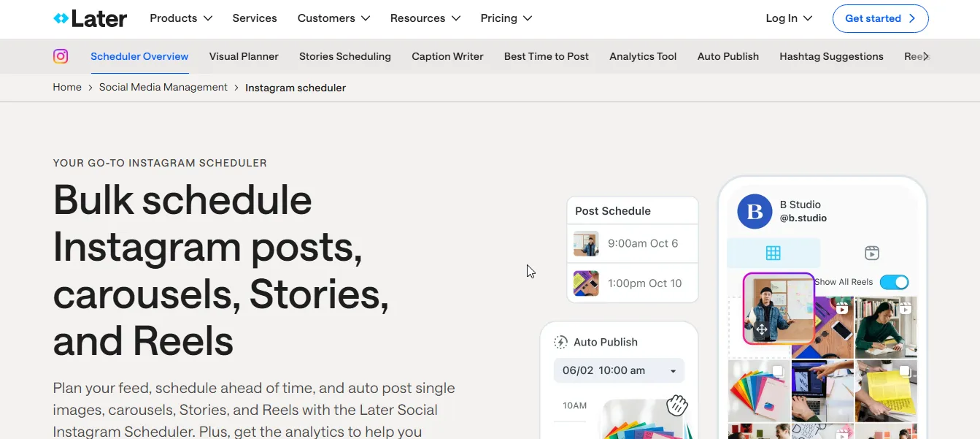Open Caption Writer tab
The image size is (980, 439).
coord(447,56)
